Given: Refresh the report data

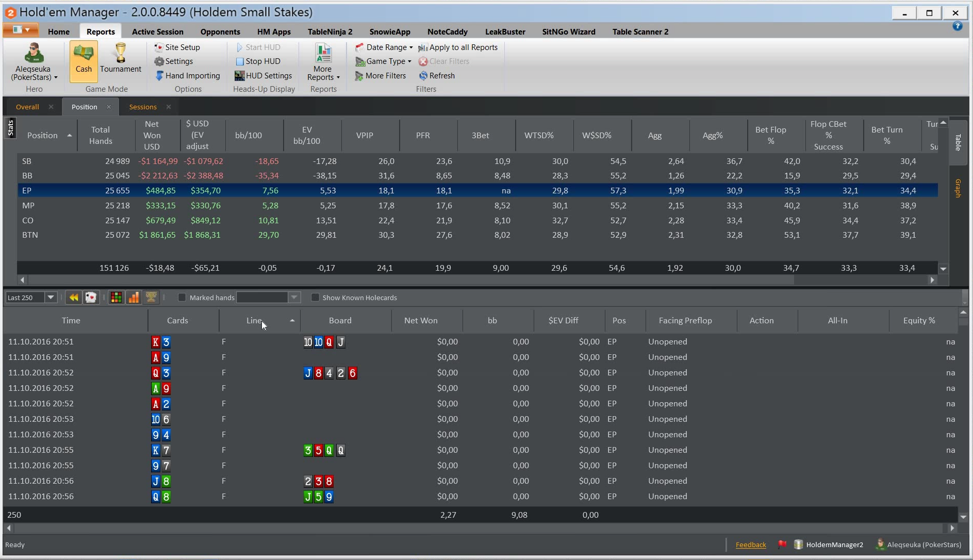Looking at the screenshot, I should pyautogui.click(x=437, y=76).
